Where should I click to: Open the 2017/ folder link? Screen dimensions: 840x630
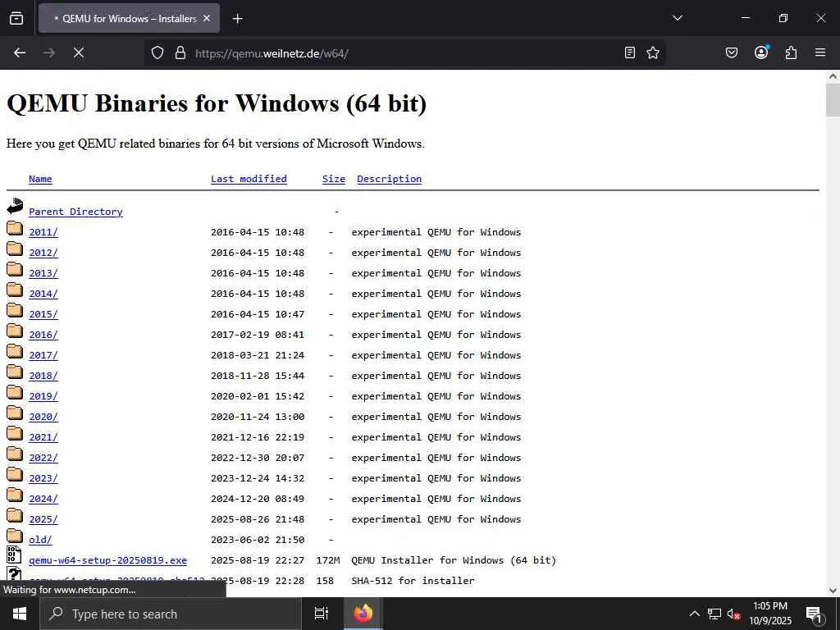point(43,355)
